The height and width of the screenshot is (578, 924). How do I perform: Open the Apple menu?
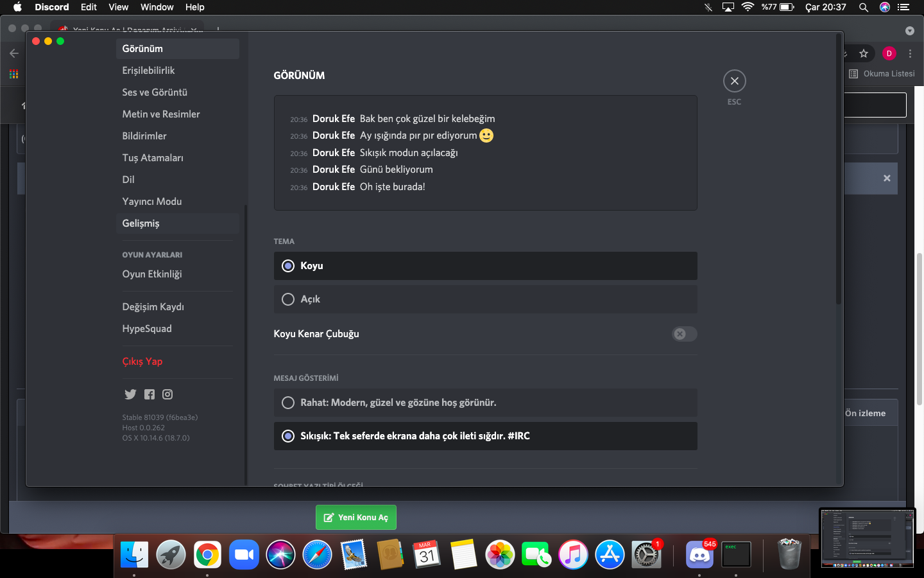(x=17, y=7)
